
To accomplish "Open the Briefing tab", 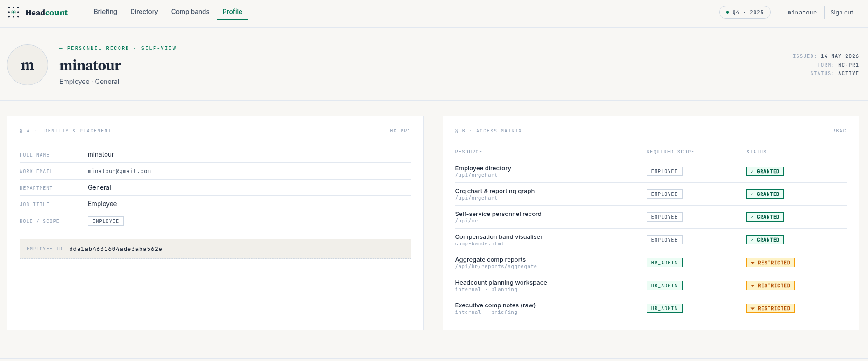I will click(106, 12).
